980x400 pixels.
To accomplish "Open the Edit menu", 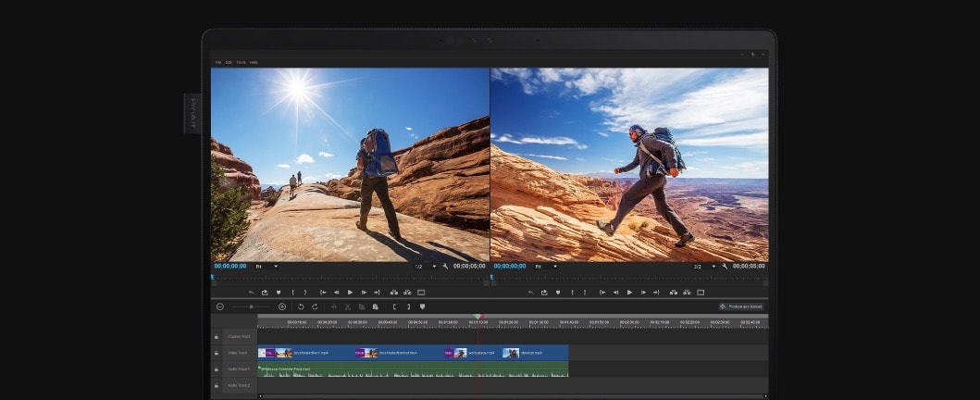I will (x=229, y=63).
